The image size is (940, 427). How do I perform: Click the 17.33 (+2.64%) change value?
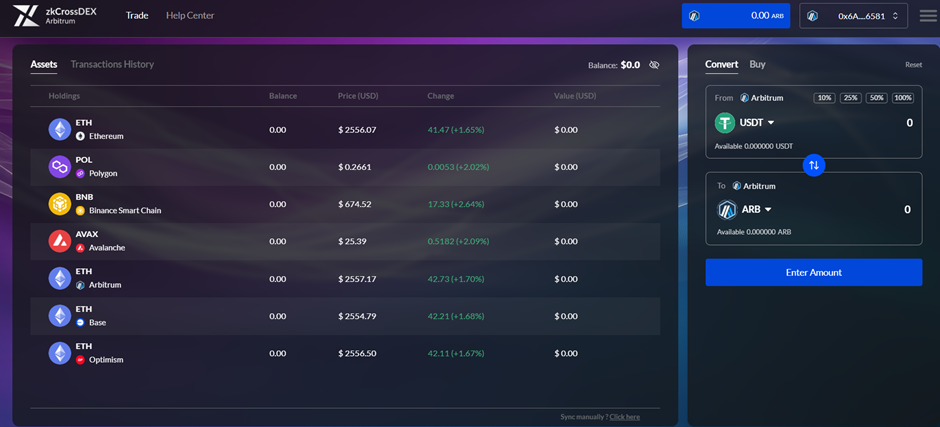click(456, 204)
